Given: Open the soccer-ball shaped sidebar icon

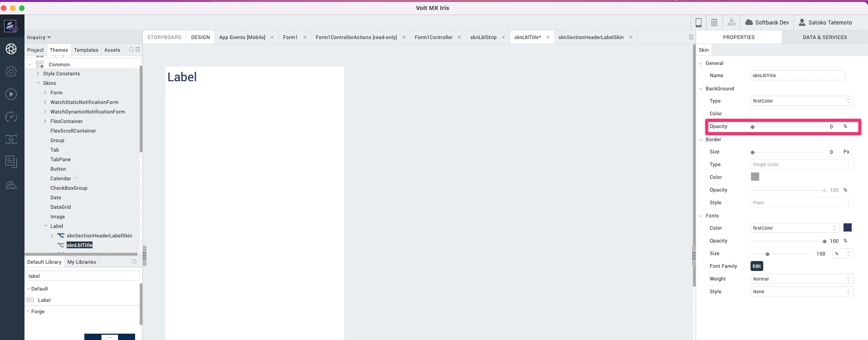Looking at the screenshot, I should pos(11,49).
